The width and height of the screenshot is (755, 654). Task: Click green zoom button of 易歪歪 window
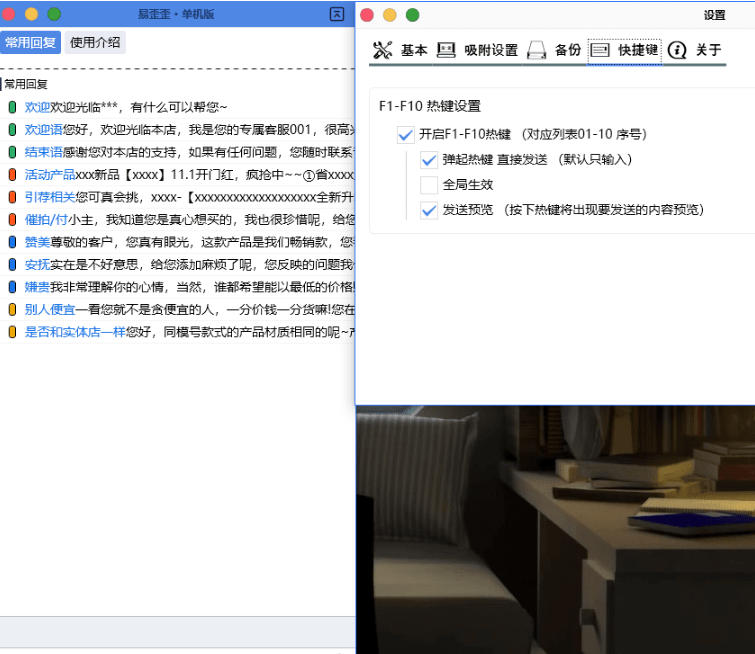(x=54, y=14)
